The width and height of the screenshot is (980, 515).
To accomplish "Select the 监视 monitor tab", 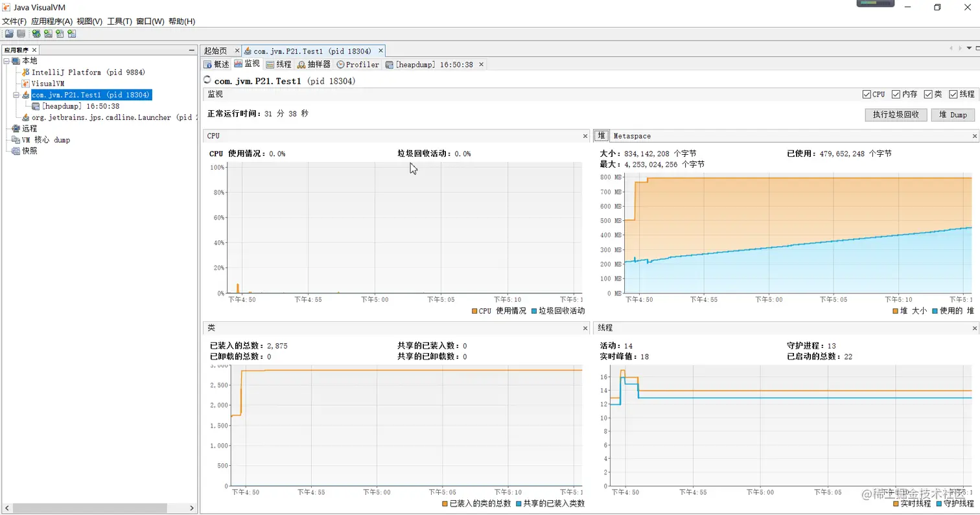I will pos(247,65).
